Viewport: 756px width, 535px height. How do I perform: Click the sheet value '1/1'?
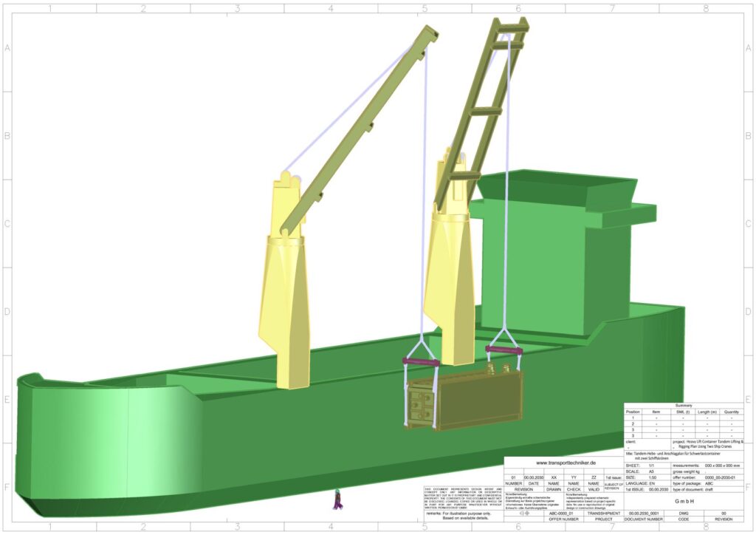tap(652, 466)
